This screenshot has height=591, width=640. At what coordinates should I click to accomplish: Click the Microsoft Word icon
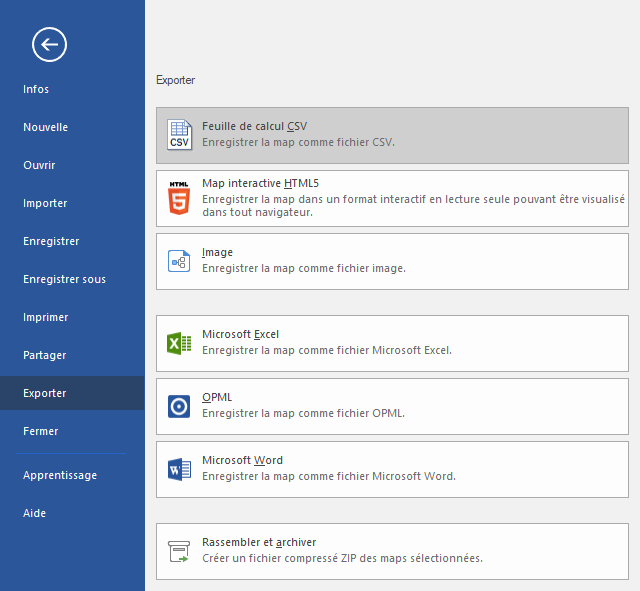point(179,469)
